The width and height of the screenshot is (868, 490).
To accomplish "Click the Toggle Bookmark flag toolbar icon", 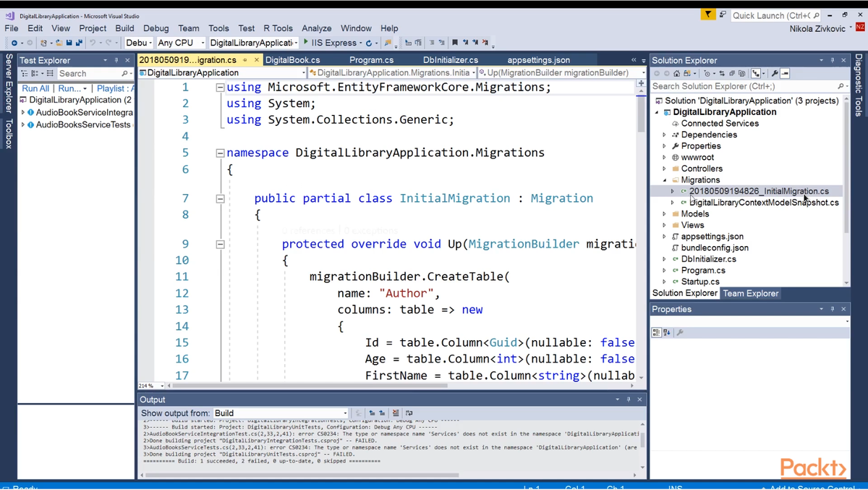I will click(455, 43).
